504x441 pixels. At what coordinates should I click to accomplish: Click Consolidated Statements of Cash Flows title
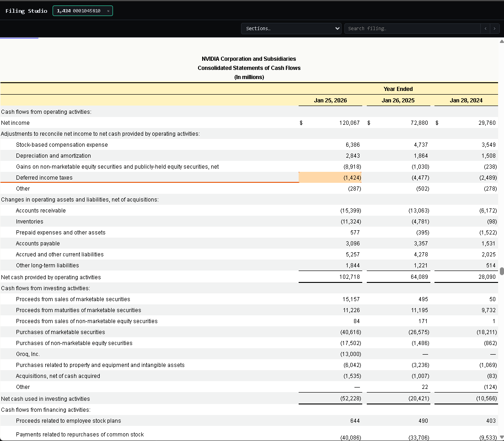click(x=249, y=68)
